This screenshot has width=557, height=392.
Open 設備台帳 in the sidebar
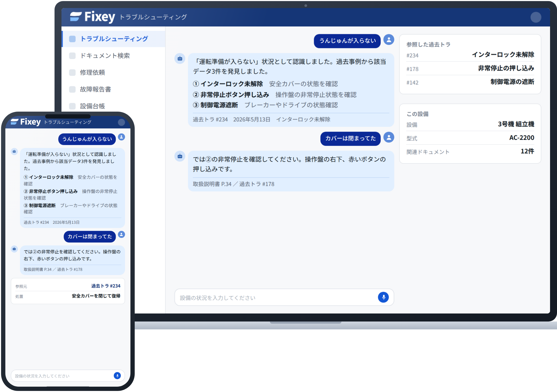click(x=114, y=106)
